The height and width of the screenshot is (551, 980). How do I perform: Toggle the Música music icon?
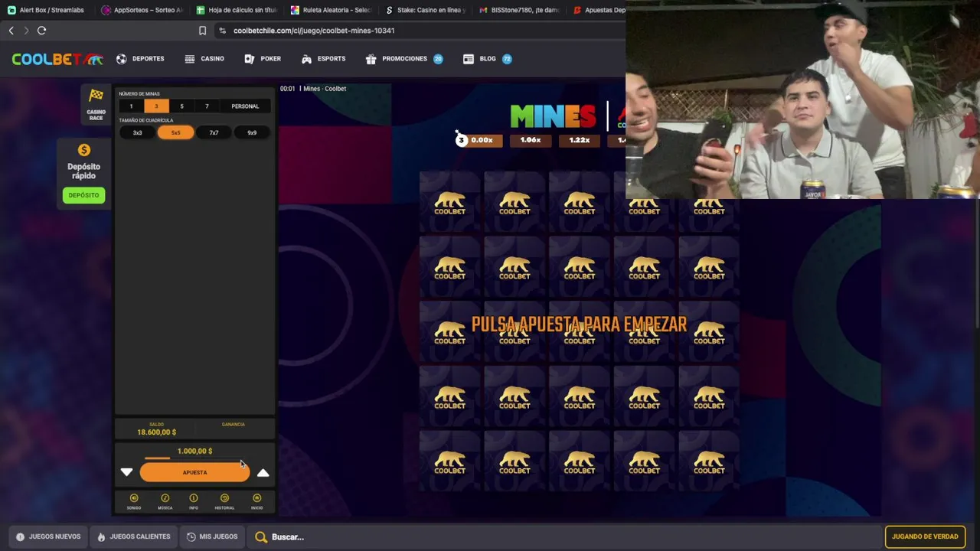(x=165, y=498)
